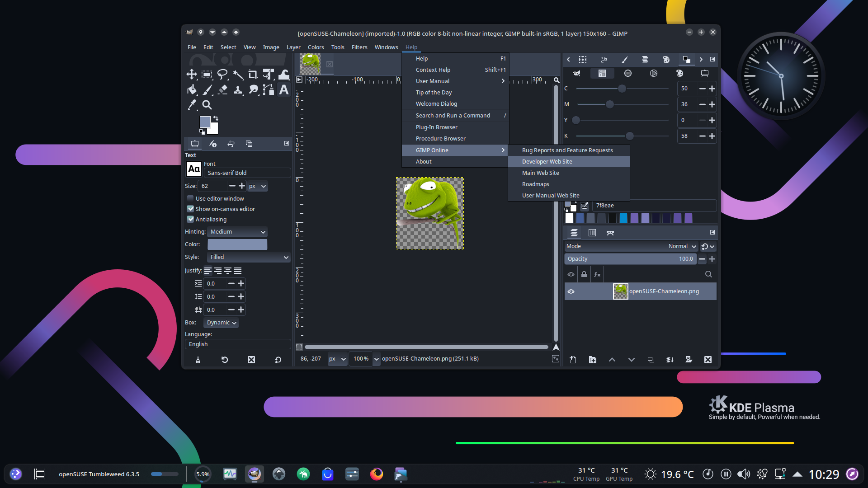Viewport: 868px width, 488px height.
Task: Select the Warp Transform tool
Action: click(x=284, y=75)
